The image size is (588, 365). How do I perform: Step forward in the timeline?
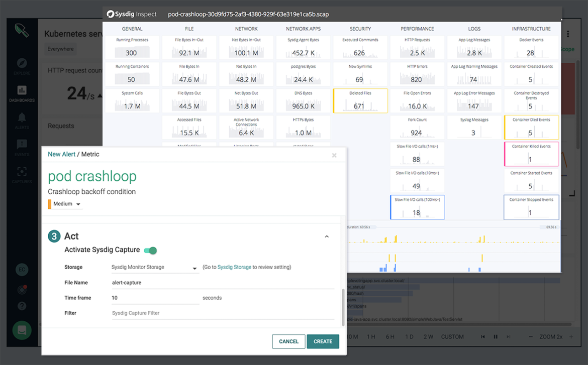click(x=508, y=336)
